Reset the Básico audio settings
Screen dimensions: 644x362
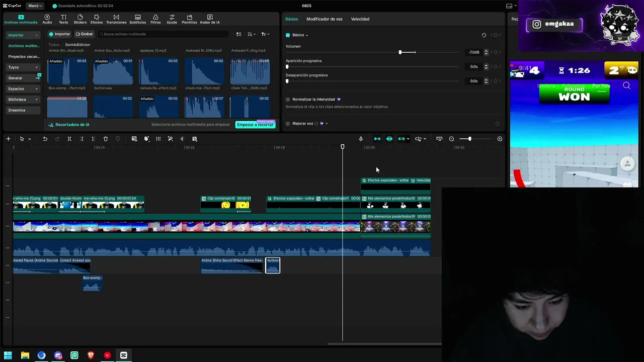(484, 35)
